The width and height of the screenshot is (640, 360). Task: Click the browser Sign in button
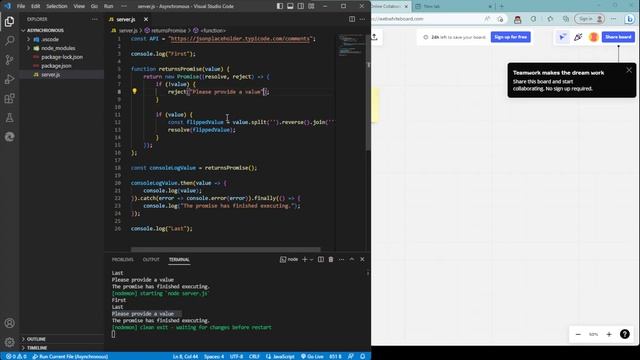click(589, 19)
